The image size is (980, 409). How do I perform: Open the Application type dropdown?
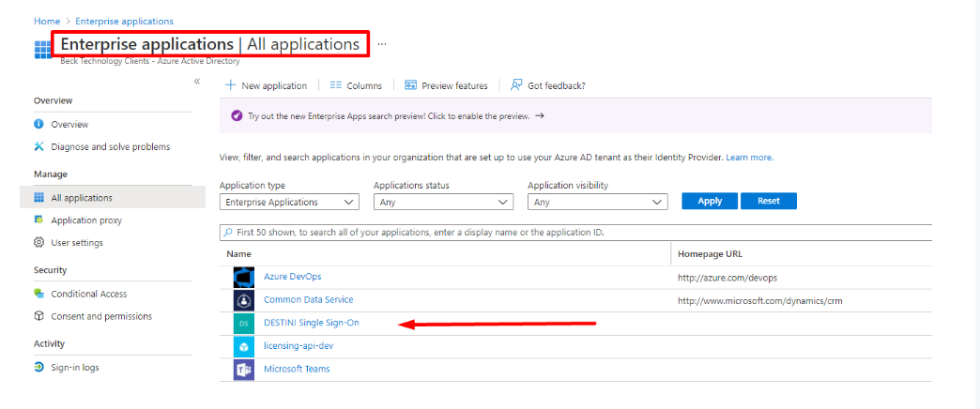(289, 202)
